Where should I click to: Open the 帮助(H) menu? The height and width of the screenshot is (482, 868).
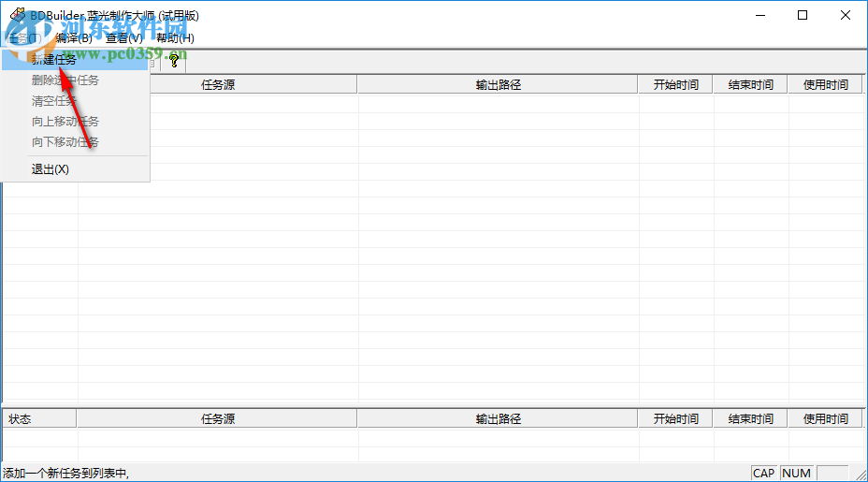175,38
